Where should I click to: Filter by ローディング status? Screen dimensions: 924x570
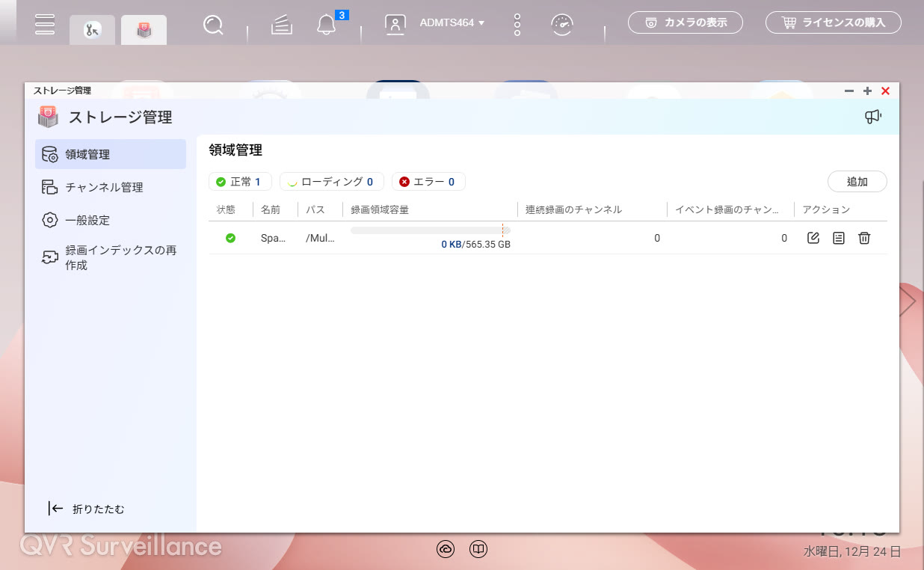[x=330, y=182]
